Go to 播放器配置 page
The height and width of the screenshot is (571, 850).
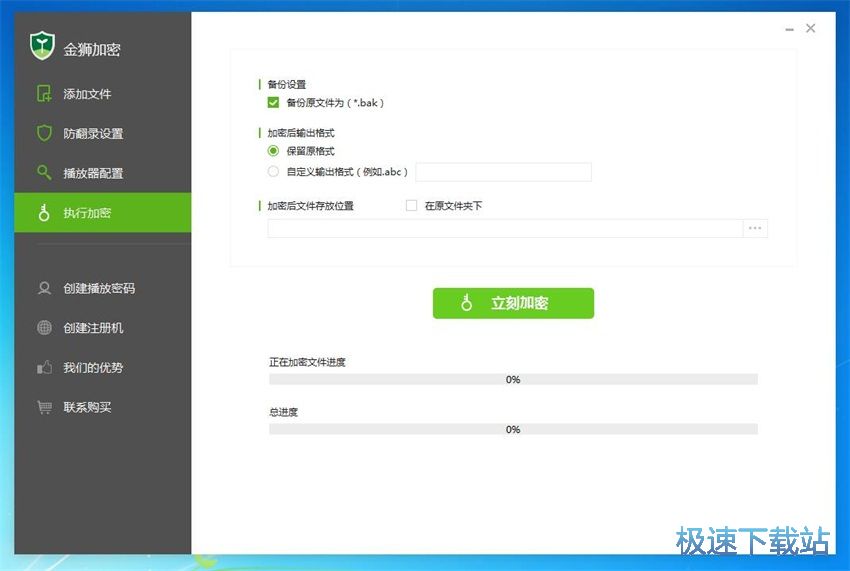[x=103, y=173]
